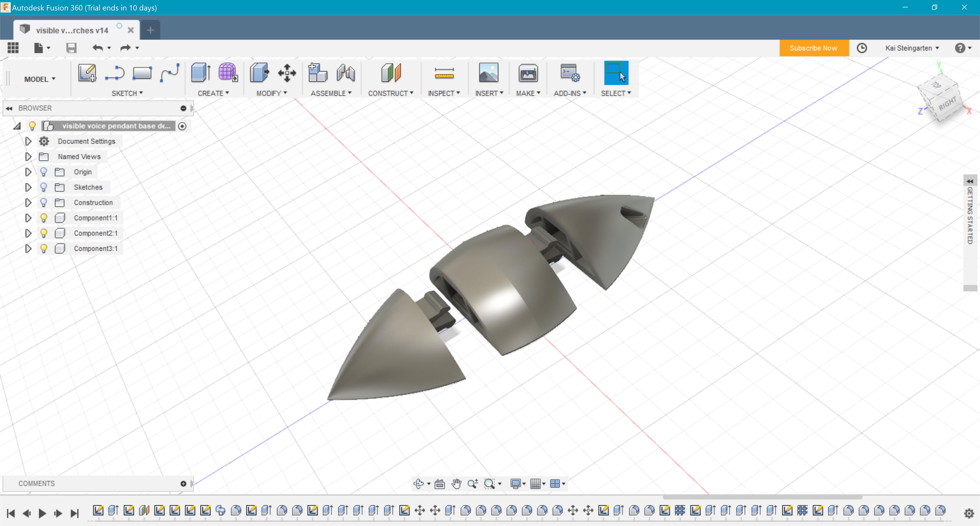Image resolution: width=980 pixels, height=526 pixels.
Task: Toggle root component visibility lightbulb
Action: [x=32, y=126]
